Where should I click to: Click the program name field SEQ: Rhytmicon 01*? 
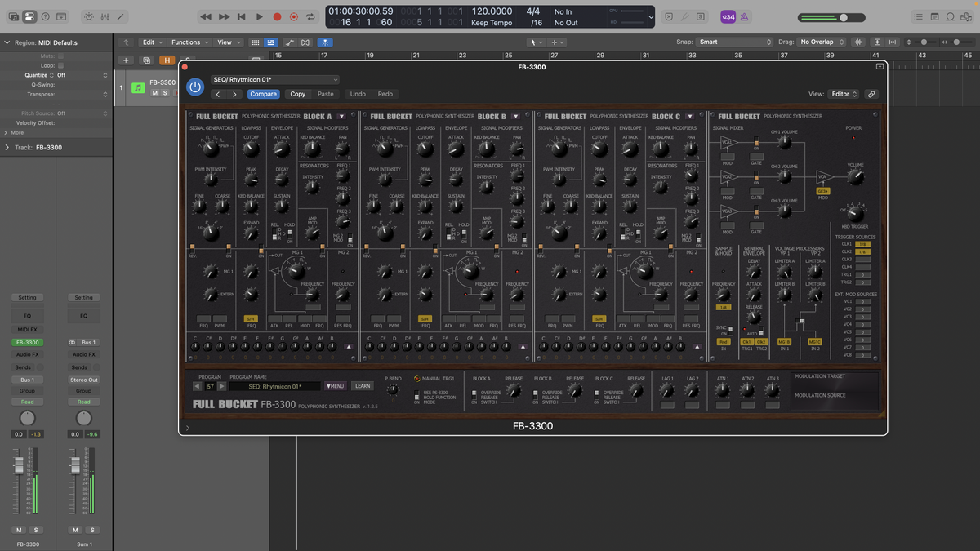[275, 386]
